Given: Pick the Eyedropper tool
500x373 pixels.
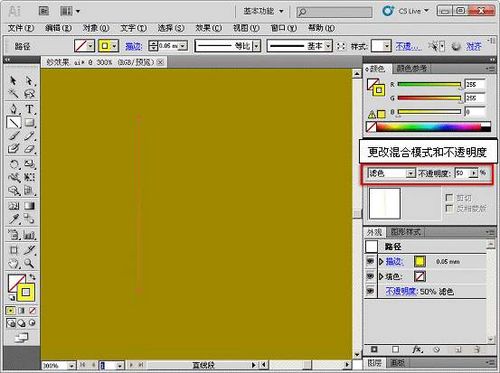Looking at the screenshot, I should [x=14, y=219].
